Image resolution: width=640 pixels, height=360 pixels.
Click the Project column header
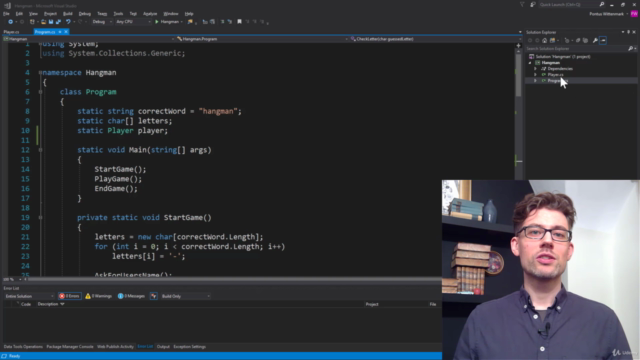[372, 304]
